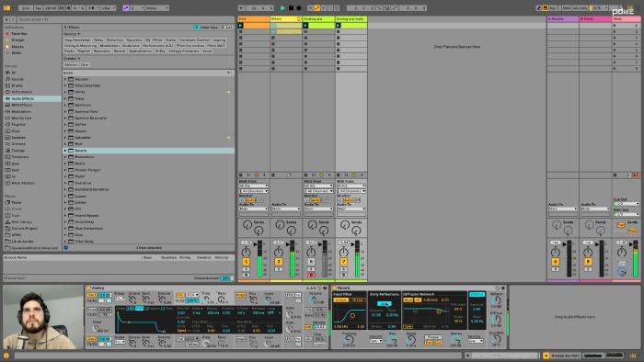Image resolution: width=644 pixels, height=362 pixels.
Task: Click the Reverb Dry/Wet knob
Action: pyautogui.click(x=496, y=338)
